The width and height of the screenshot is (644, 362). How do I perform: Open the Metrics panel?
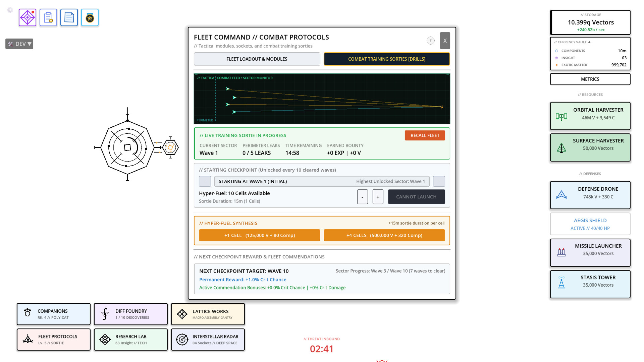point(590,79)
